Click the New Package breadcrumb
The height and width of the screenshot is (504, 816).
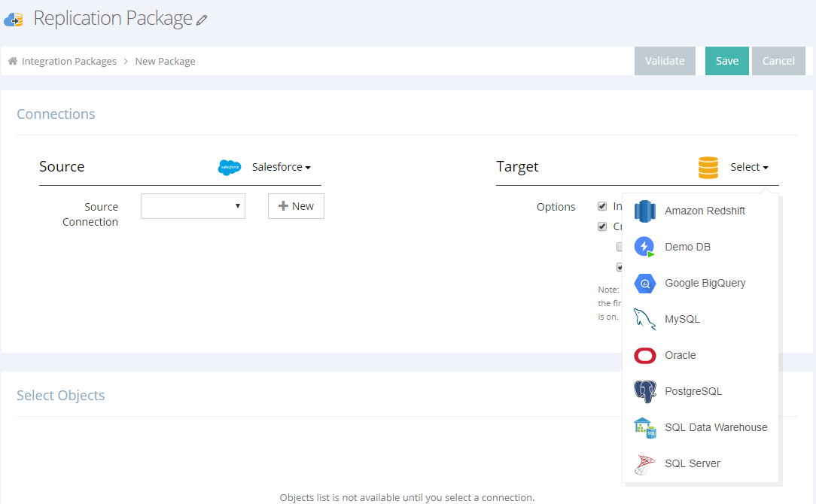pos(165,62)
